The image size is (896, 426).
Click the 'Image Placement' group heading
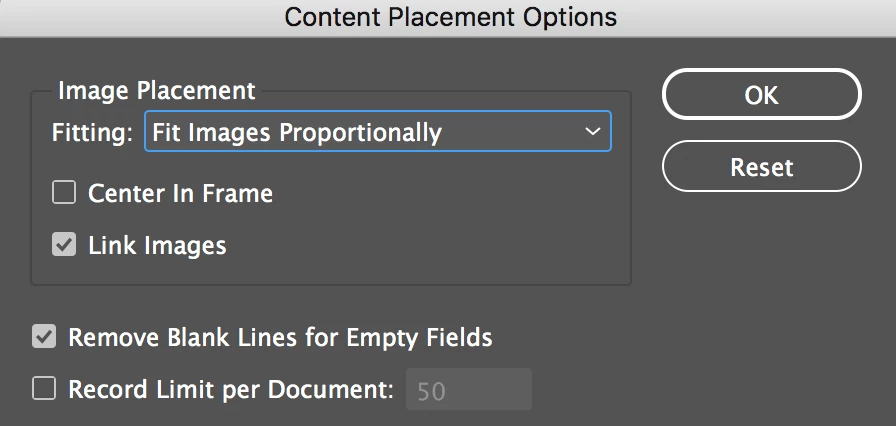click(157, 91)
